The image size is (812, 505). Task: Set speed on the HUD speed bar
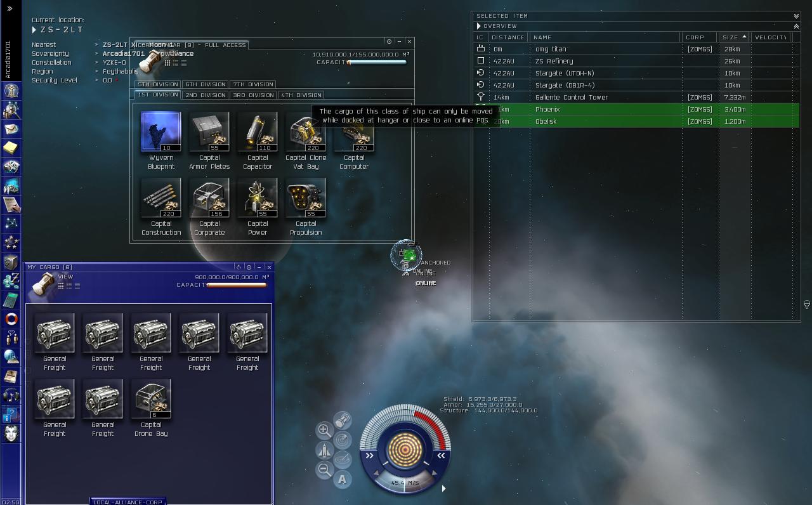[x=405, y=483]
